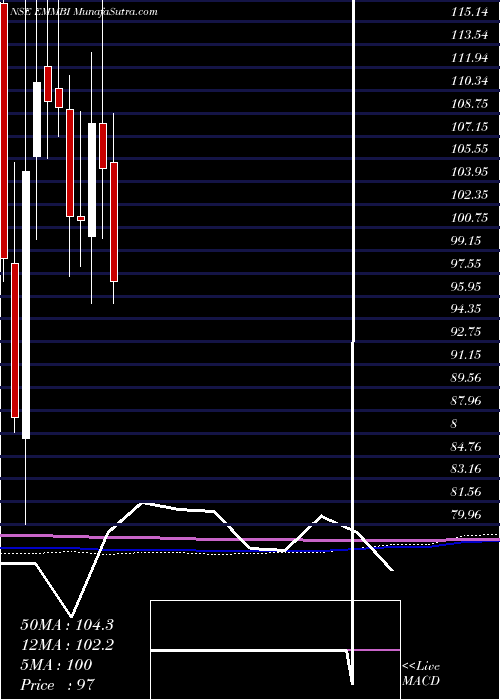
Task: Click the 105.55 price axis label
Action: pyautogui.click(x=469, y=149)
